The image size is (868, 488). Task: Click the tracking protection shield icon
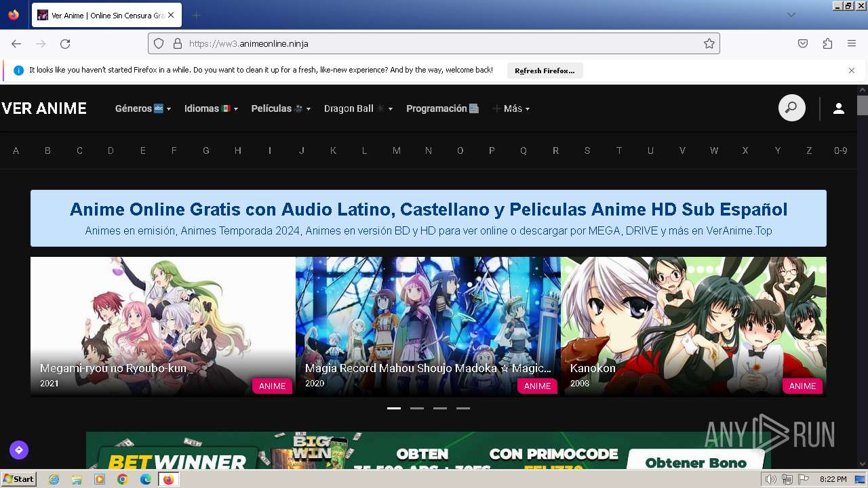(159, 43)
